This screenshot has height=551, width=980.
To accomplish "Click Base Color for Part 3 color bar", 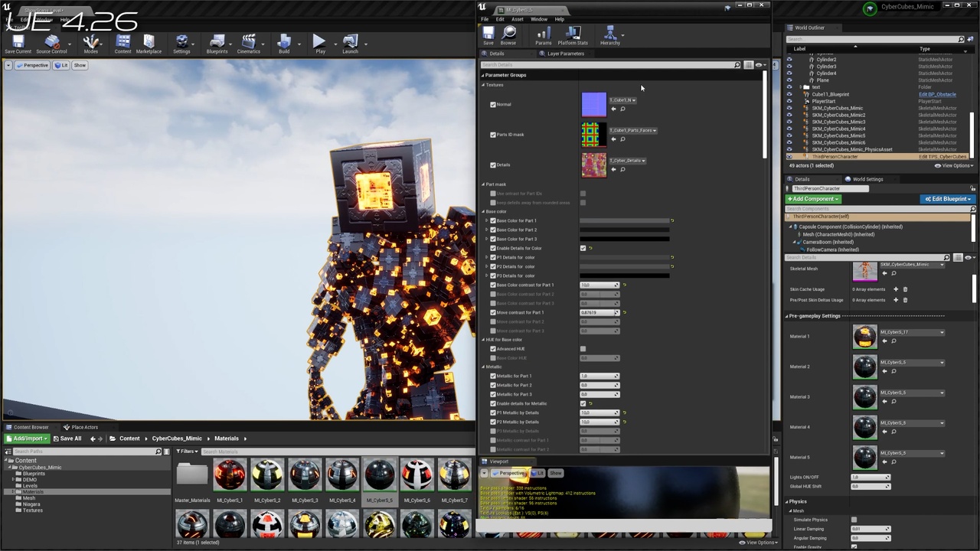I will click(x=625, y=240).
